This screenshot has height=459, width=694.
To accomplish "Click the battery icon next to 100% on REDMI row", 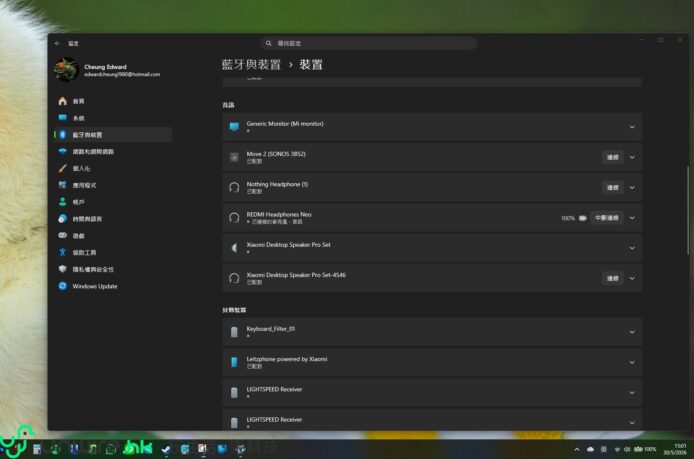I will click(582, 218).
